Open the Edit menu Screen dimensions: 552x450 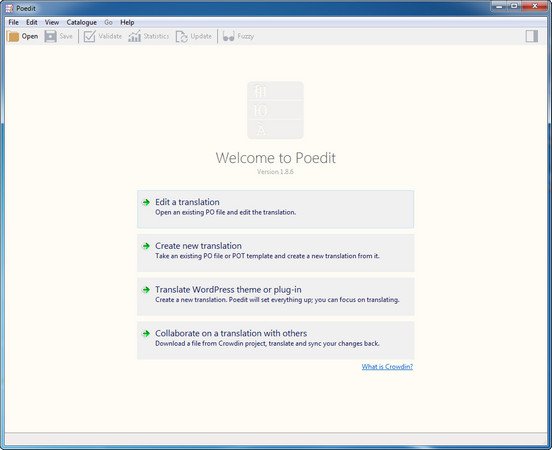[32, 22]
